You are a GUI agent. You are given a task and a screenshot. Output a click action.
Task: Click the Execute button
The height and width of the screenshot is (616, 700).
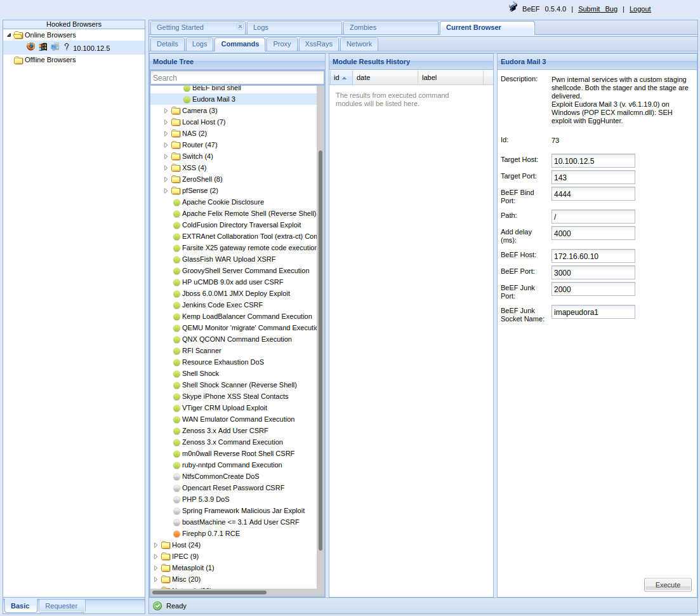[x=668, y=585]
